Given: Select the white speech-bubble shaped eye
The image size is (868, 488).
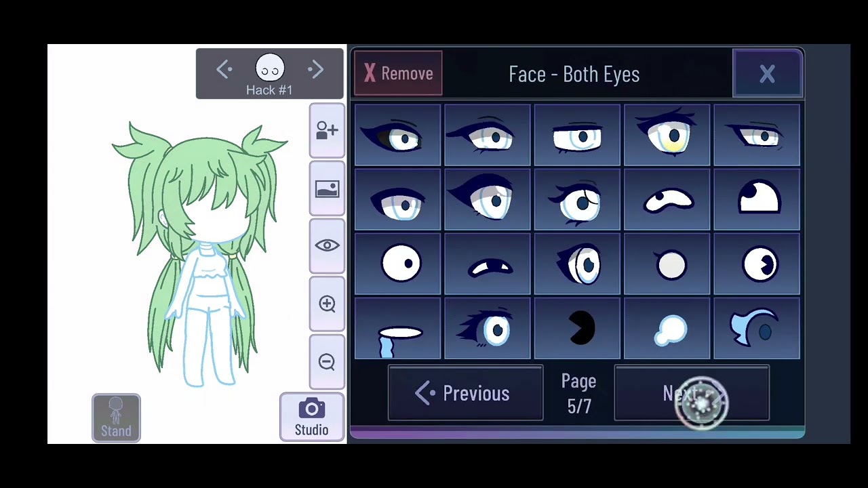Looking at the screenshot, I should [x=667, y=329].
